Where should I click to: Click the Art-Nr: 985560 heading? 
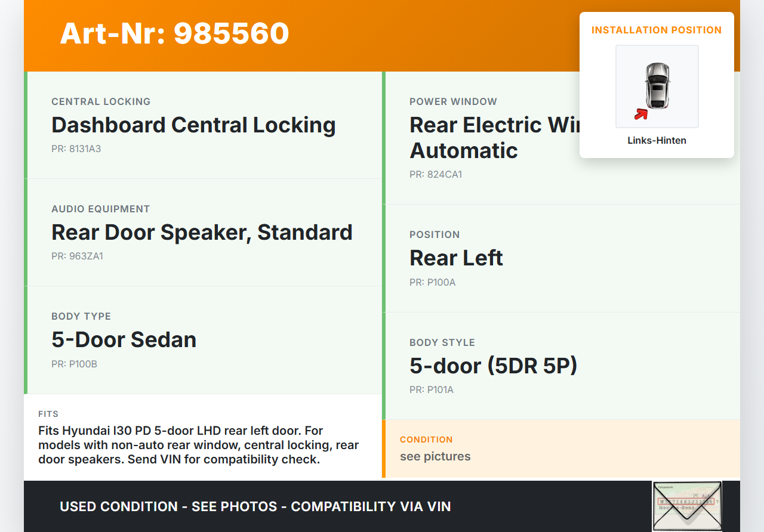174,33
